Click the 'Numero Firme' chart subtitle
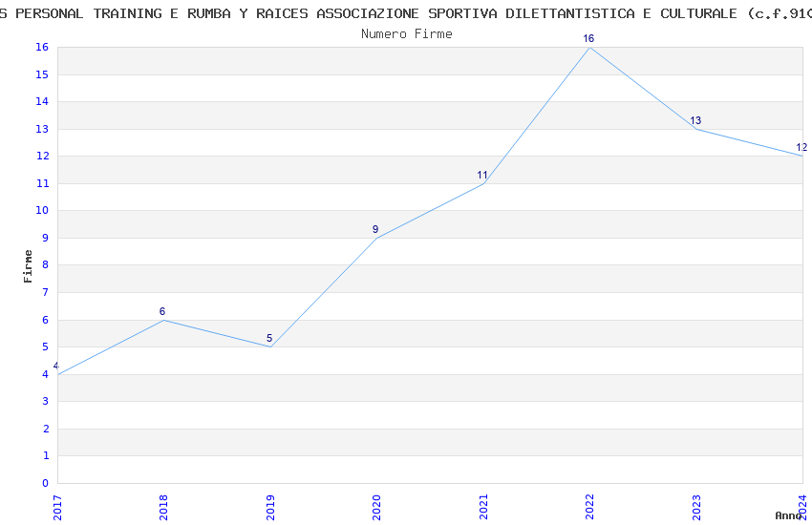The width and height of the screenshot is (812, 525). [x=407, y=34]
